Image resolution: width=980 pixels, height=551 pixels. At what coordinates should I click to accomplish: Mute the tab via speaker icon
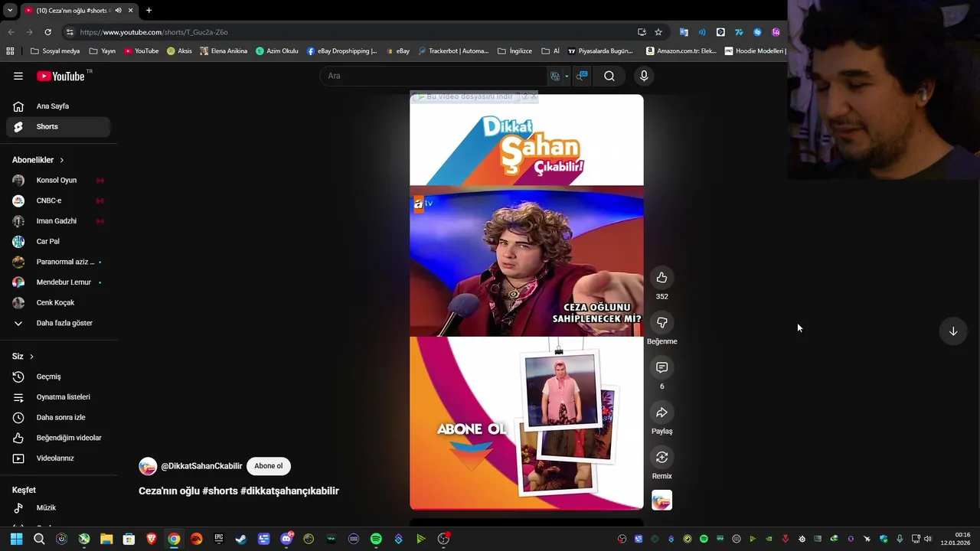[118, 11]
